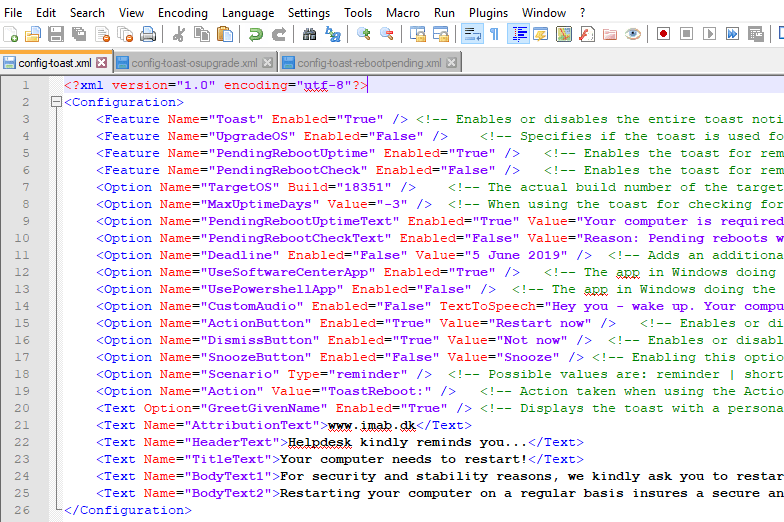
Task: Click the Zoom Out magnifier icon
Action: pos(386,34)
